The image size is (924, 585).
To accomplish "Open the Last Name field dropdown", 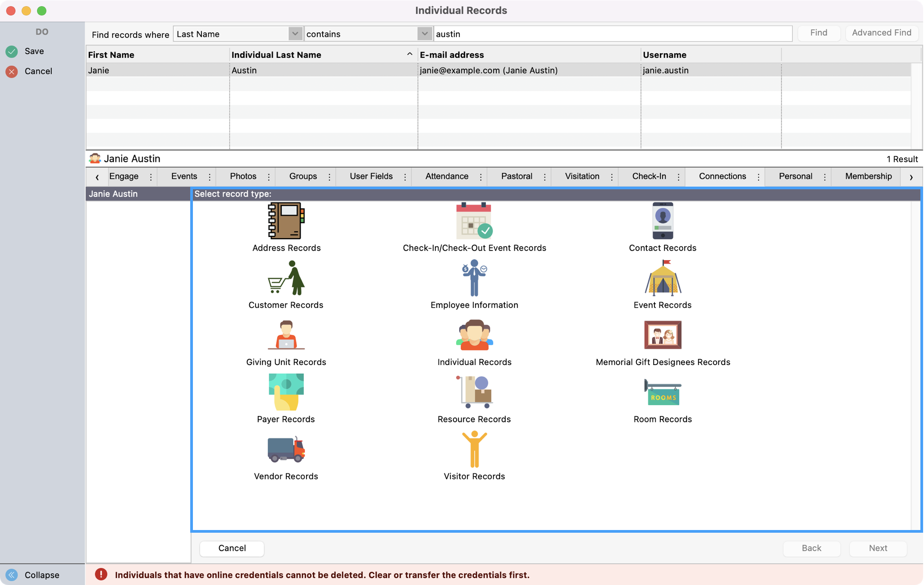I will pyautogui.click(x=294, y=34).
